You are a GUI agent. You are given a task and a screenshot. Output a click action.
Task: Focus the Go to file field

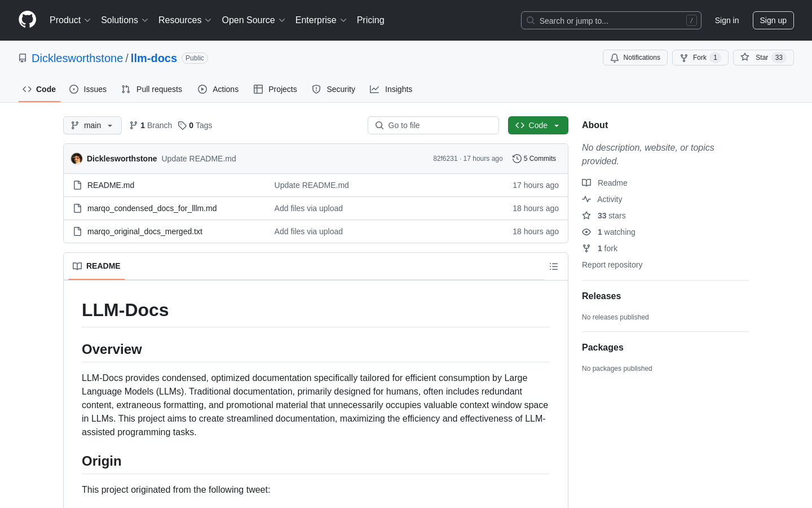click(433, 125)
